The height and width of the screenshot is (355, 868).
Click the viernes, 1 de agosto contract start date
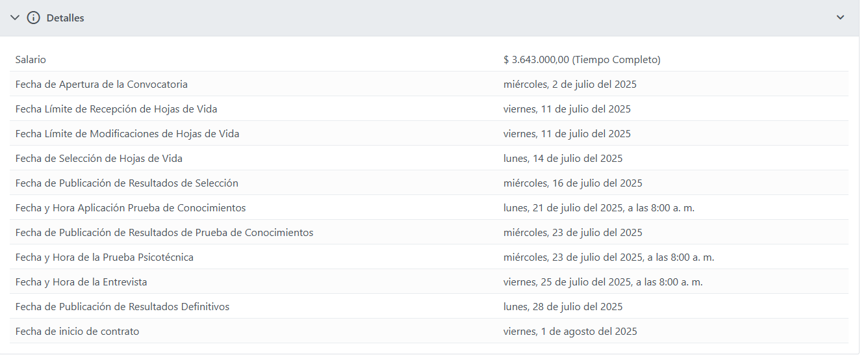570,332
